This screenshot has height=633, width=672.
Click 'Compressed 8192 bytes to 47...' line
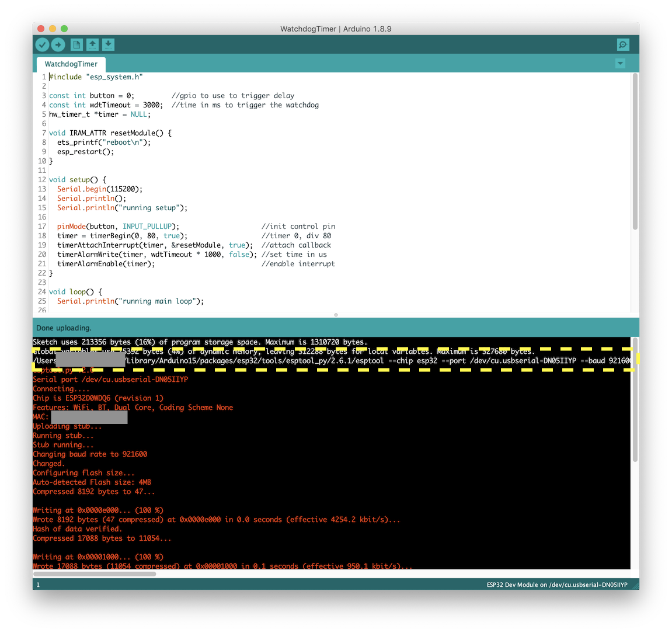pyautogui.click(x=94, y=492)
